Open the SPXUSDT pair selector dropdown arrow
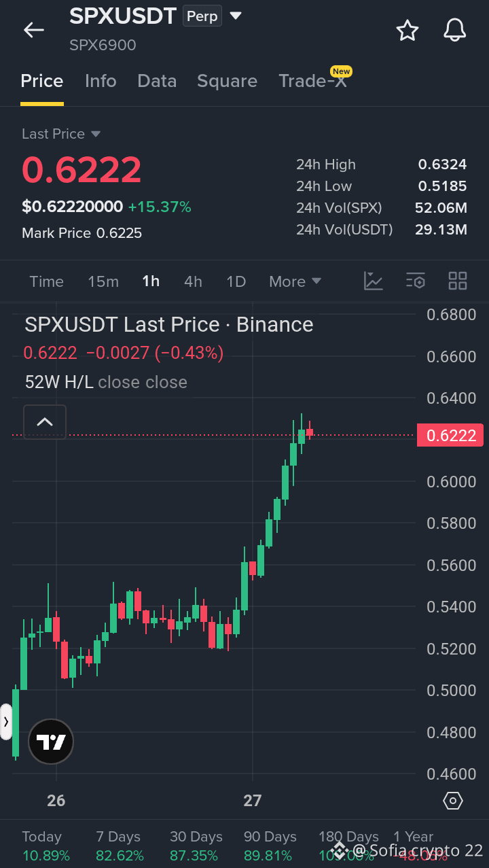This screenshot has width=489, height=868. 236,16
